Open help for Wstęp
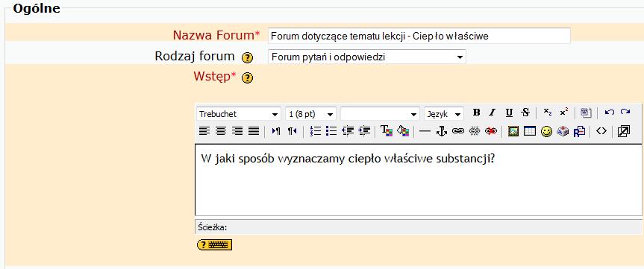 [x=247, y=78]
